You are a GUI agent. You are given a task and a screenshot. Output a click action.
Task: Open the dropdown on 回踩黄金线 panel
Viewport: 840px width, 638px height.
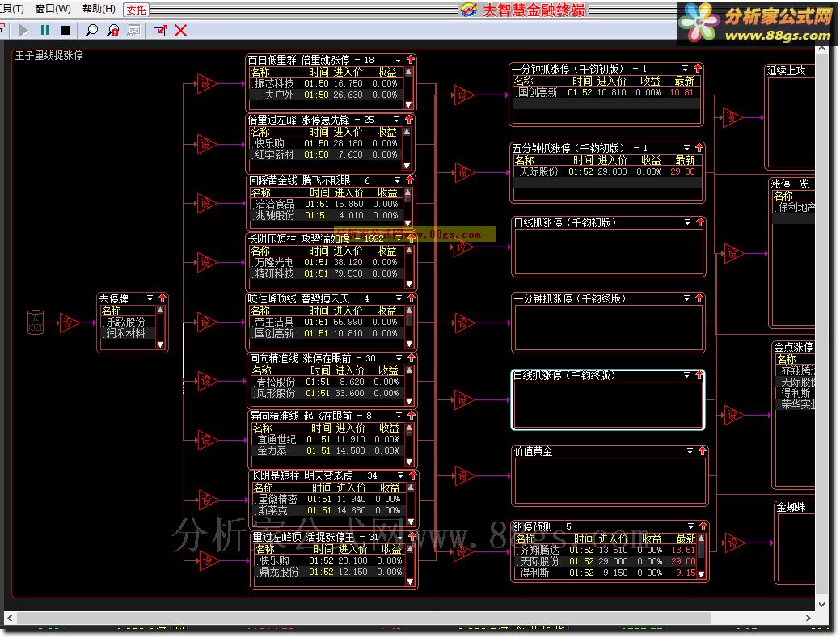(x=398, y=180)
